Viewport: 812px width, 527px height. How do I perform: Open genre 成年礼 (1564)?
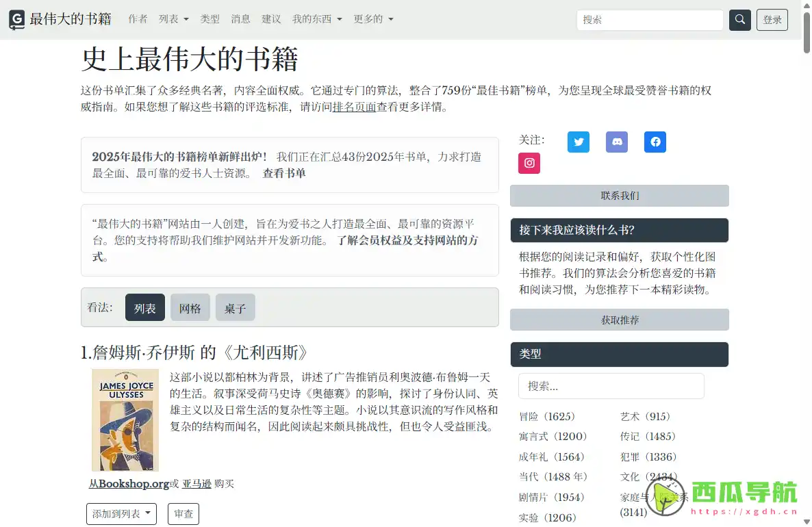pyautogui.click(x=552, y=457)
